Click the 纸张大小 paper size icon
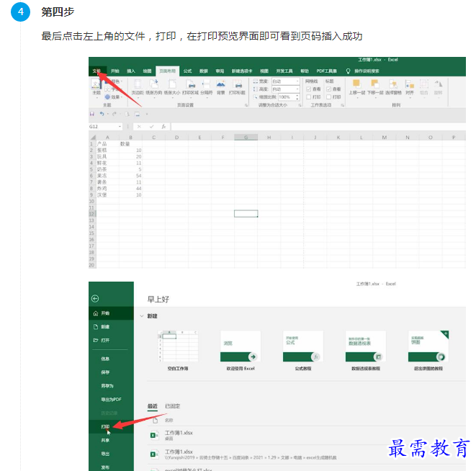Viewport: 476px width, 471px height. [172, 84]
